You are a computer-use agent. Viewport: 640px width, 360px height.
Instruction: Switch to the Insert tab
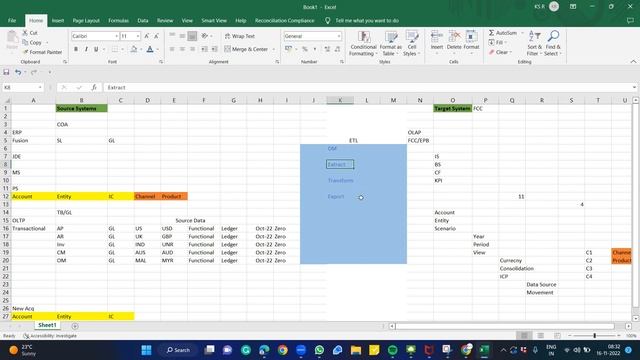[58, 20]
